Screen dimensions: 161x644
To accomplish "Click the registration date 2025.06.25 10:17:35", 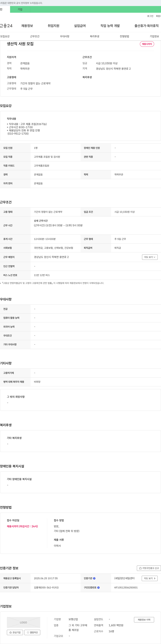I will point(46,578).
